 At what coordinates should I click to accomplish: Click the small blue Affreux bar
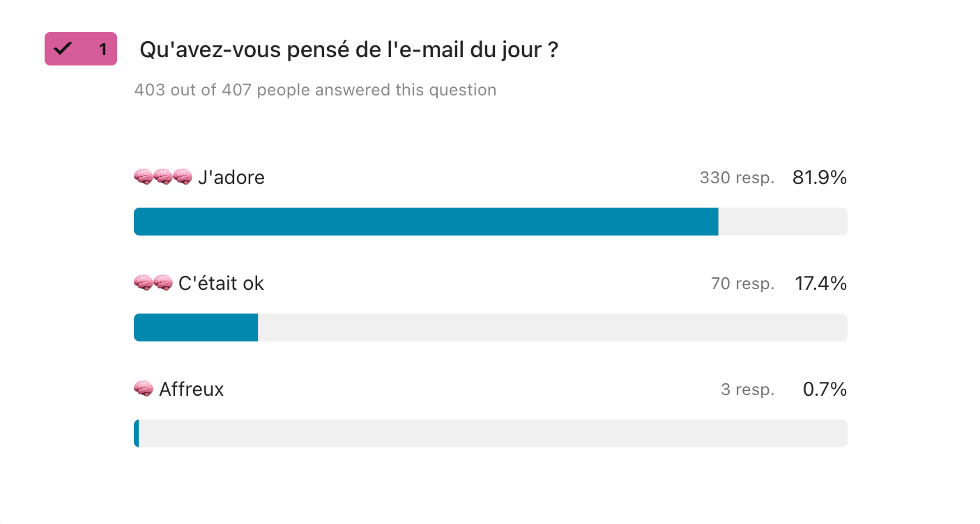point(137,433)
